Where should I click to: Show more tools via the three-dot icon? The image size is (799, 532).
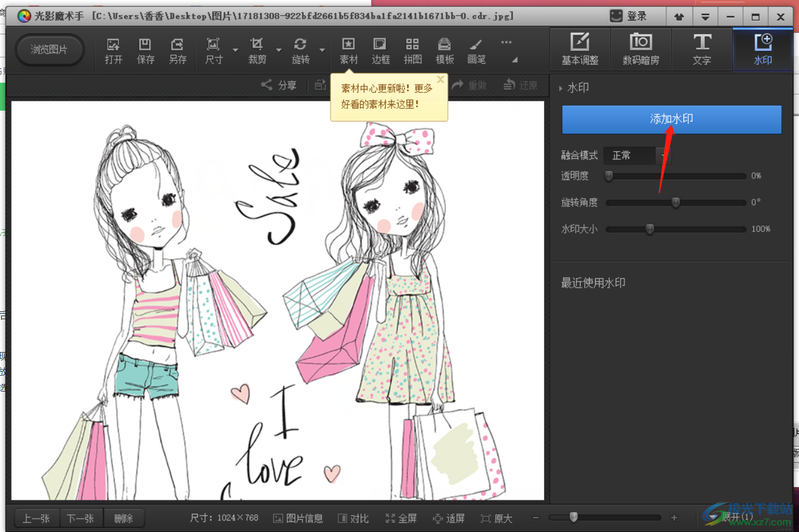(x=506, y=43)
